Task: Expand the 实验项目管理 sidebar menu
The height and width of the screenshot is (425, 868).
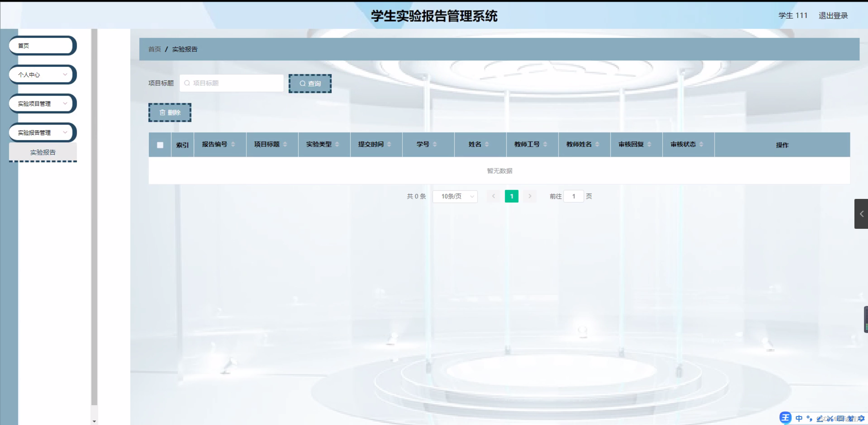Action: pos(42,103)
